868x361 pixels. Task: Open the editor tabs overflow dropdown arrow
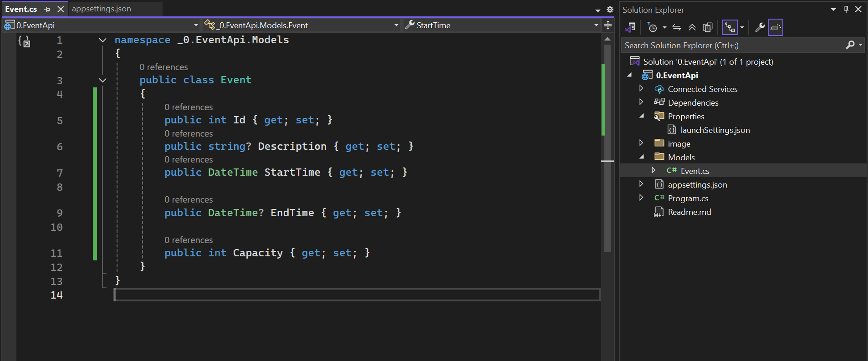coord(598,10)
